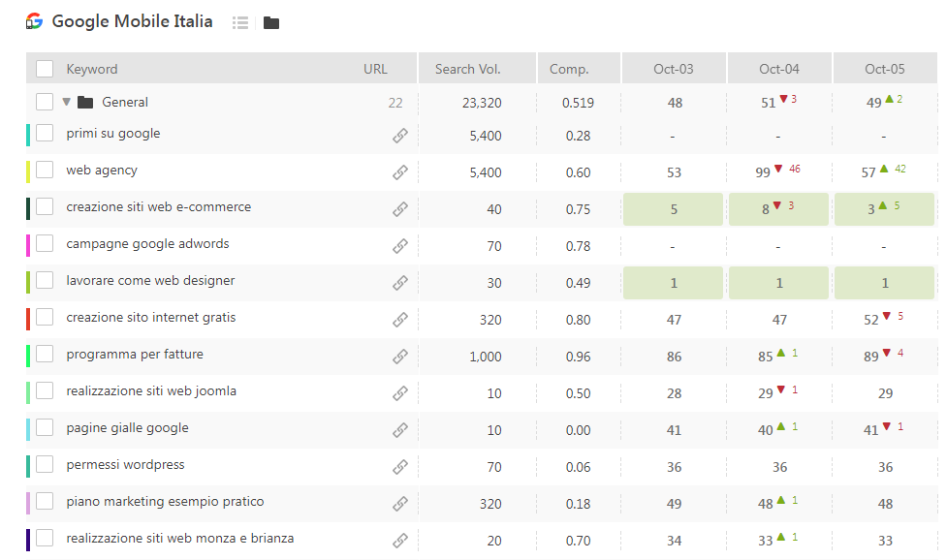
Task: Sort by Oct-04 column header
Action: [x=779, y=69]
